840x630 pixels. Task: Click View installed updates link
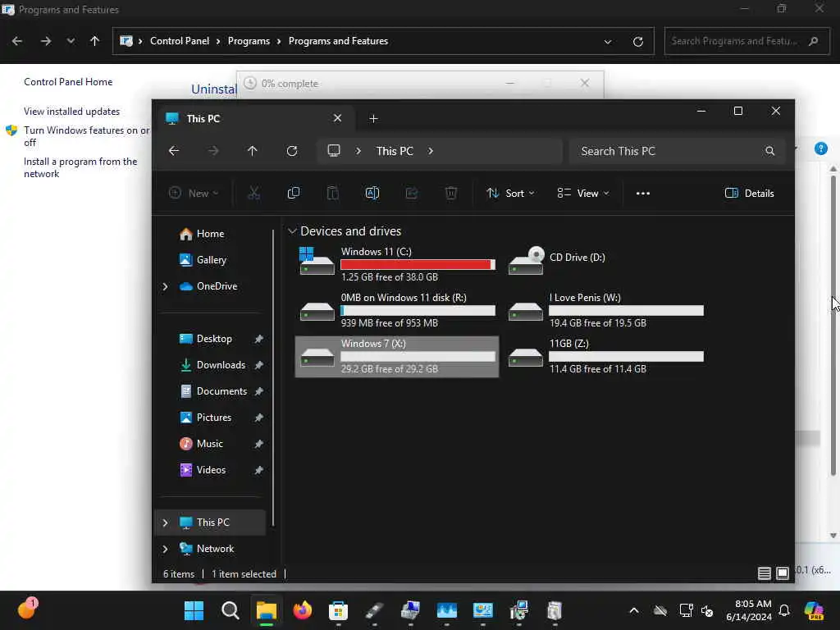(72, 112)
